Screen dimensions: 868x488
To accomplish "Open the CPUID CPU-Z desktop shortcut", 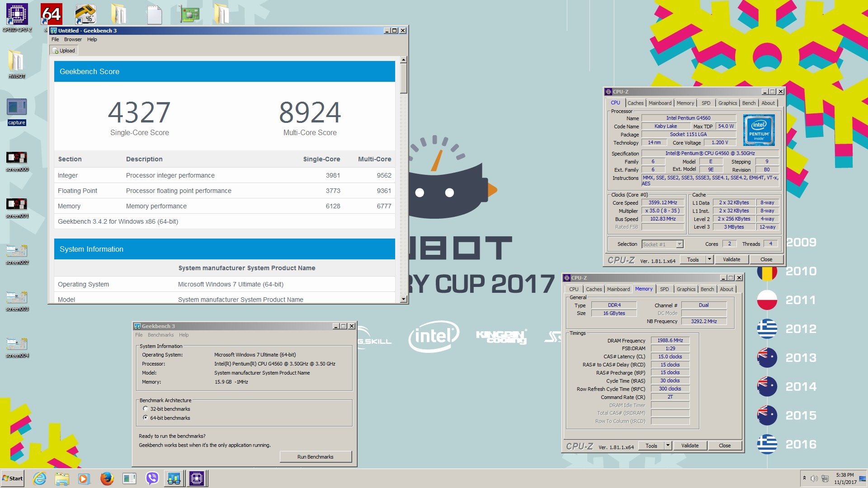I will (17, 17).
